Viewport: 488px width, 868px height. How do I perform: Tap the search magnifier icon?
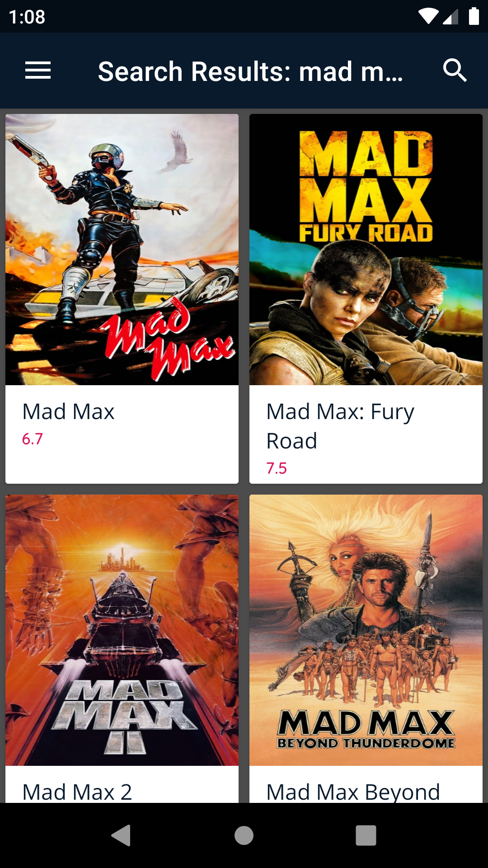click(x=455, y=71)
